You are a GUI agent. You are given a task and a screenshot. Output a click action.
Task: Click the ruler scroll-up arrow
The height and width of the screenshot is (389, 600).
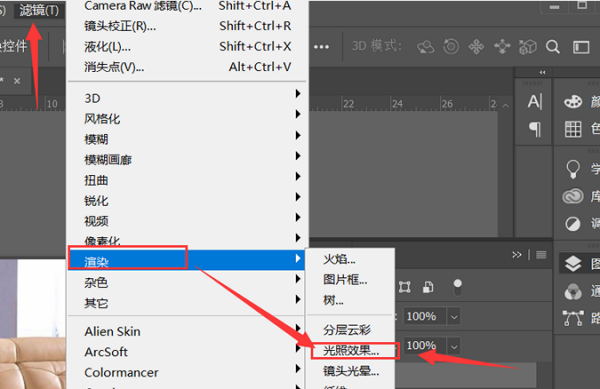coord(505,105)
